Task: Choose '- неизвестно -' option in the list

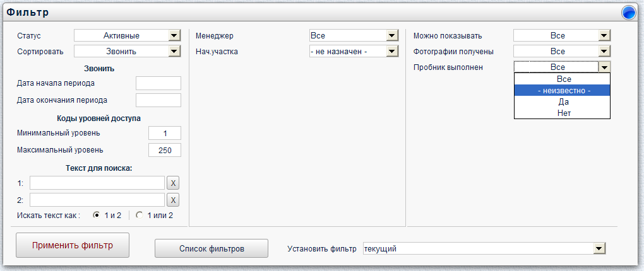Action: tap(563, 91)
